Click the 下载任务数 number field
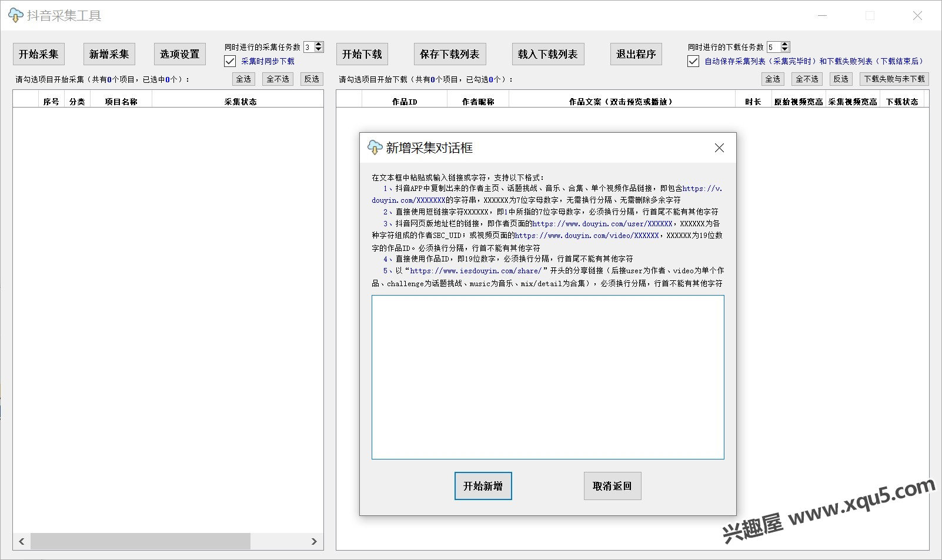 774,47
